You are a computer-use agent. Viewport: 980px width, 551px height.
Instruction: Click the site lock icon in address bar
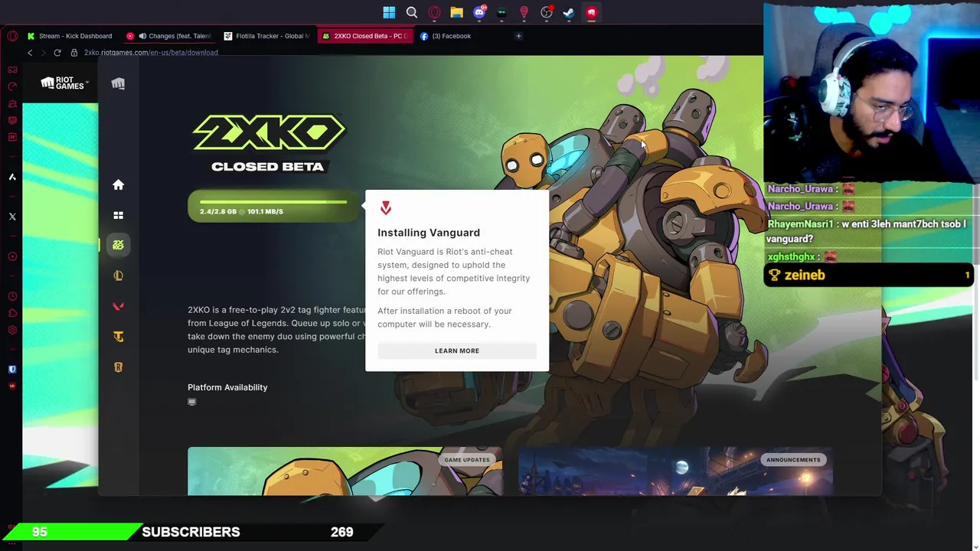(74, 53)
